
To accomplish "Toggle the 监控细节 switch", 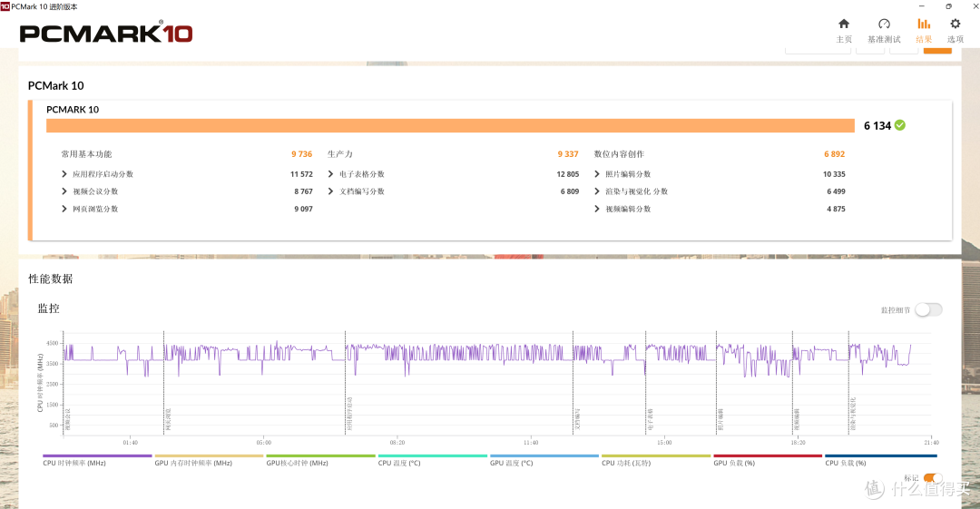I will 929,309.
